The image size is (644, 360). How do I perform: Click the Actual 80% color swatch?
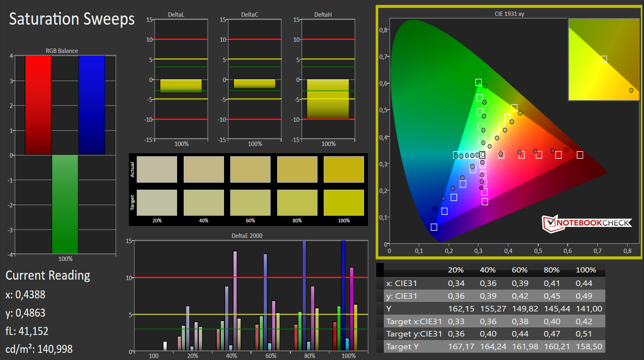pos(297,169)
